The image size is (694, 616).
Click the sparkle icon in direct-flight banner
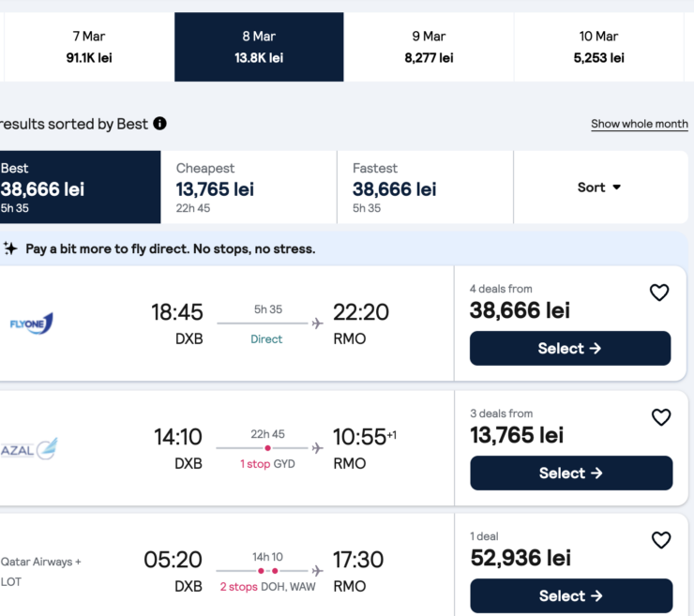(x=10, y=248)
